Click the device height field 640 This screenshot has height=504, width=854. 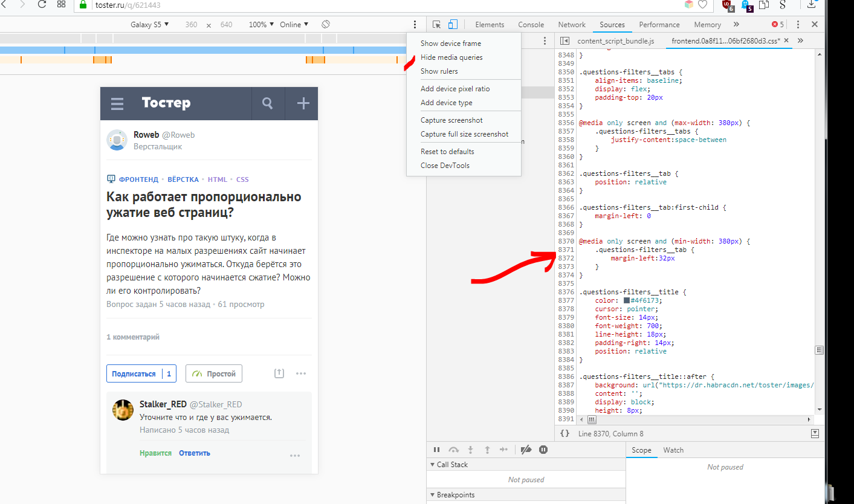point(226,25)
